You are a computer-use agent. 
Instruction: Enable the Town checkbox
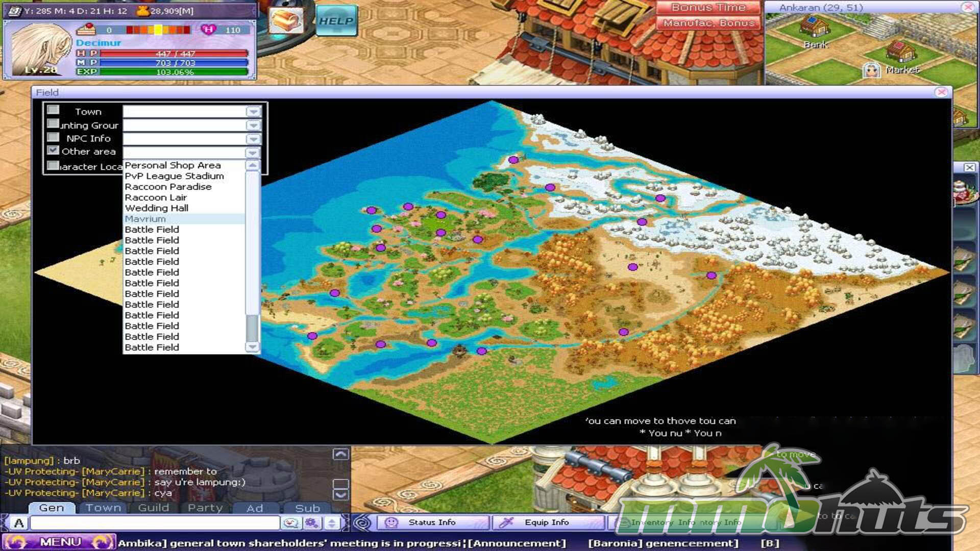53,110
